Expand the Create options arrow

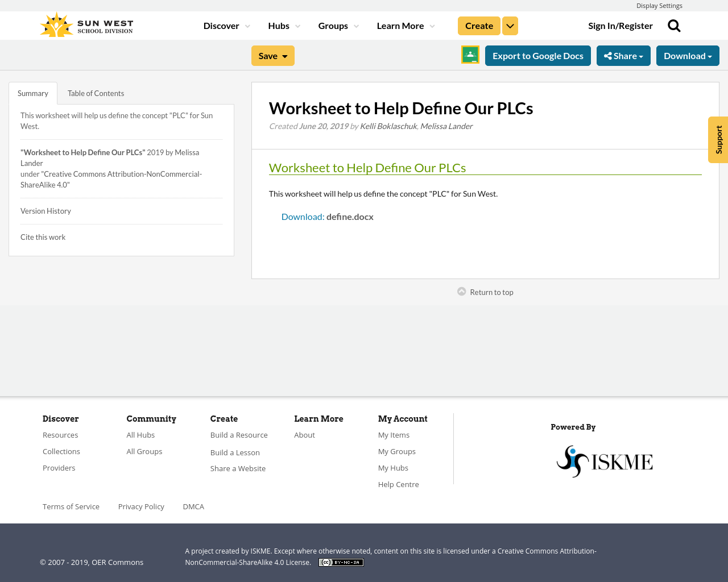[510, 25]
